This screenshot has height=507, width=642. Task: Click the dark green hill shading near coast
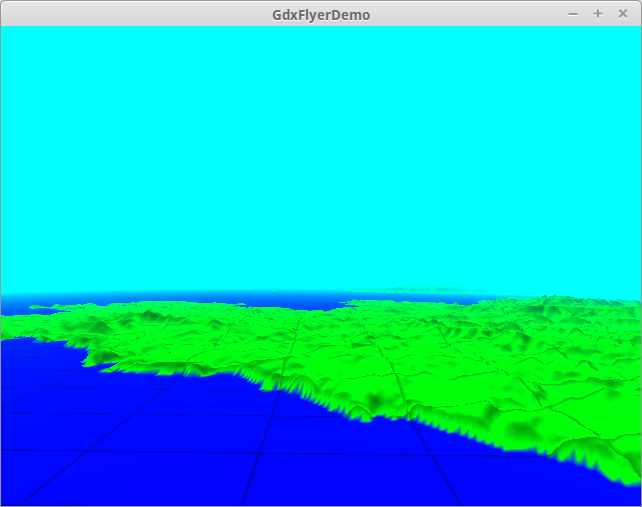coord(380,402)
